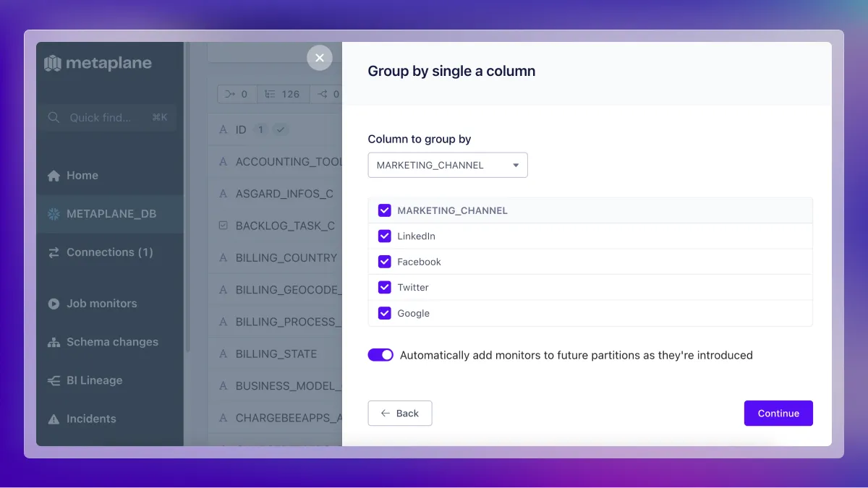
Task: Uncheck the Google checkbox
Action: [385, 313]
